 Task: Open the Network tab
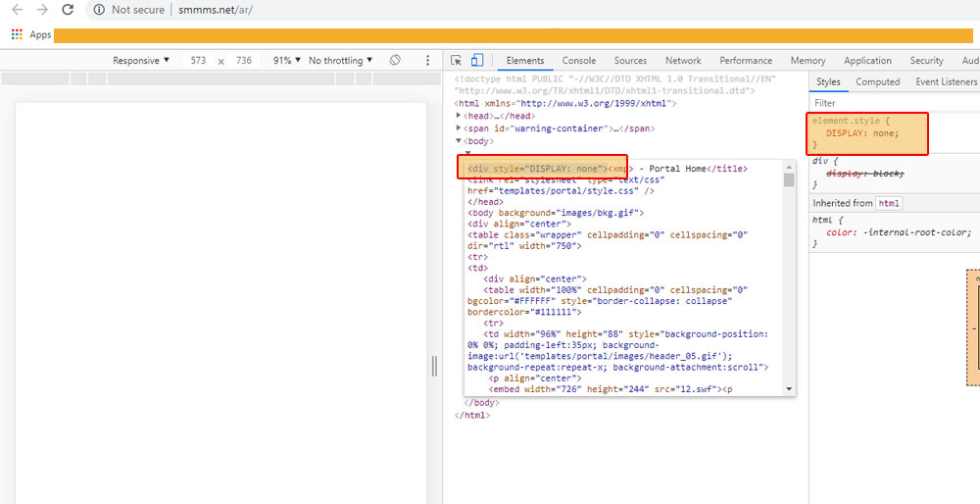pyautogui.click(x=683, y=61)
